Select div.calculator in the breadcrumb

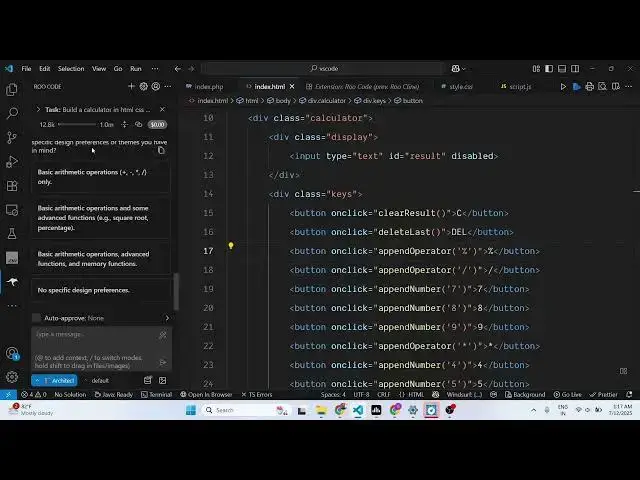pos(322,100)
